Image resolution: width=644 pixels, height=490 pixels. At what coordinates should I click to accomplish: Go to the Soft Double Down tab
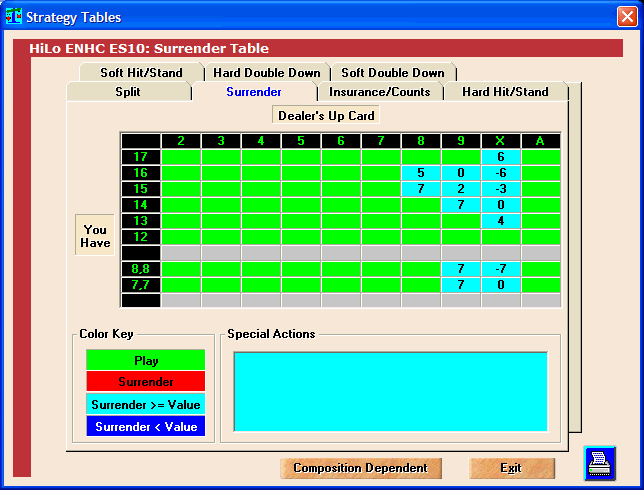click(393, 73)
